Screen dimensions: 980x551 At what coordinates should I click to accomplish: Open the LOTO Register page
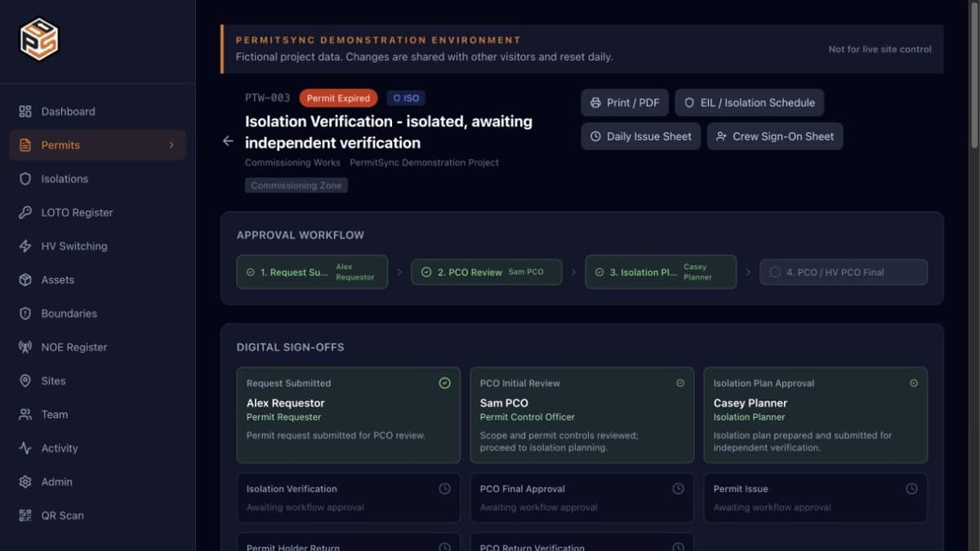pyautogui.click(x=98, y=212)
